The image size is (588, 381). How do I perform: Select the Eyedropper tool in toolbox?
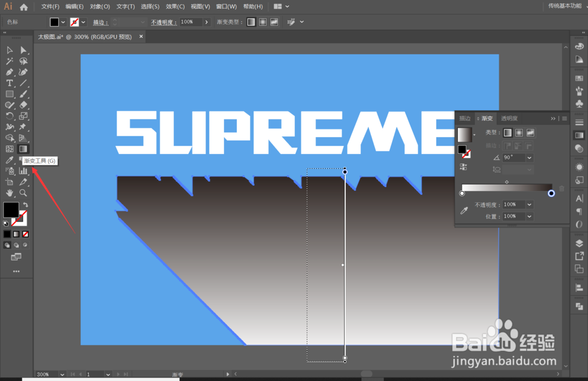pos(9,160)
